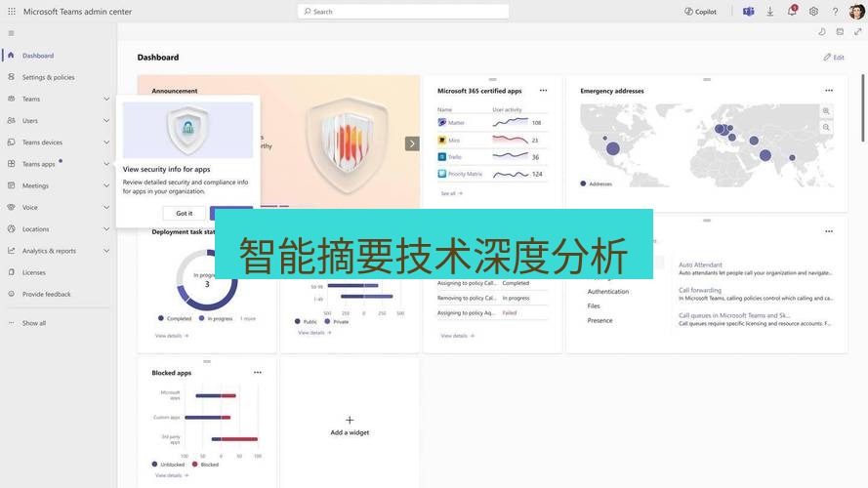
Task: Open the Teams app icon in header
Action: click(749, 11)
